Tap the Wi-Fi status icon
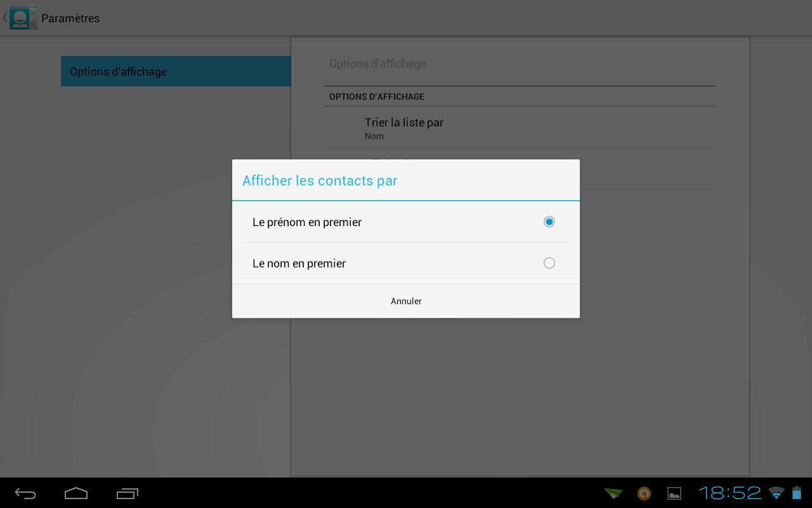The image size is (812, 508). click(x=776, y=493)
